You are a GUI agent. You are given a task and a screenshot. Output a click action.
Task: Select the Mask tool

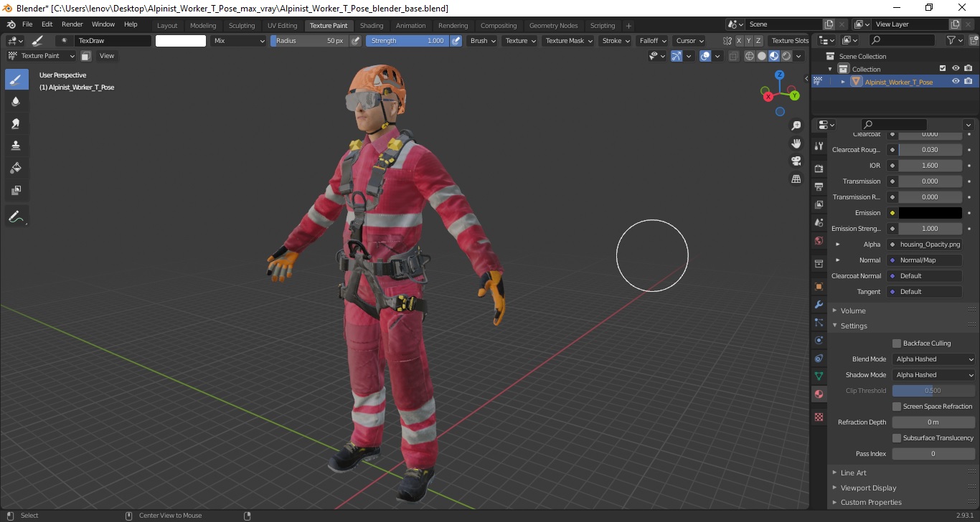(x=17, y=191)
